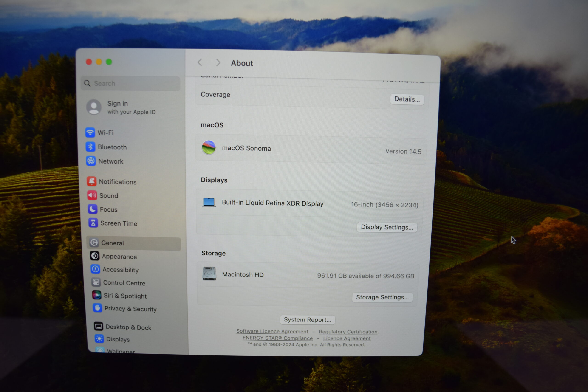The image size is (588, 392).
Task: Select Displays label in the sidebar
Action: [118, 339]
